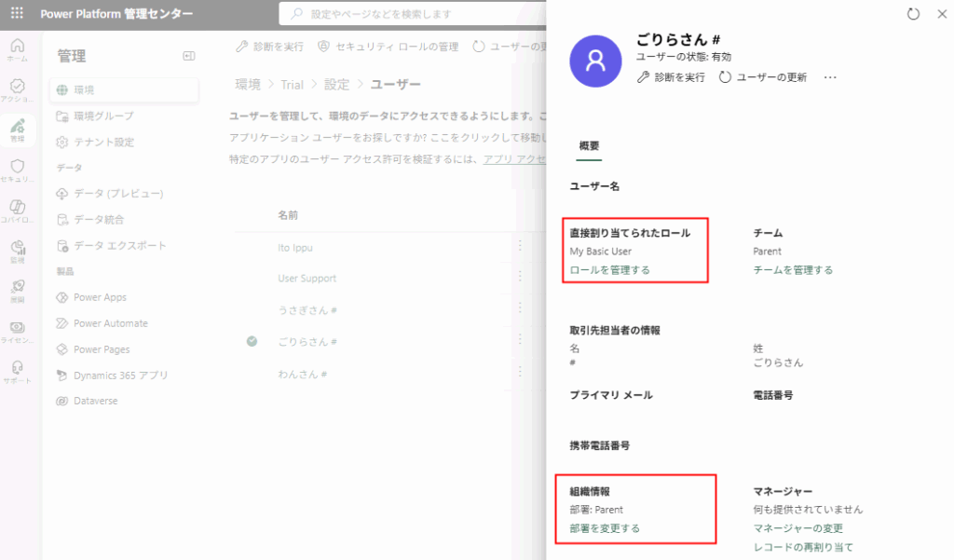Viewport: 954px width, 560px height.
Task: Open Power Automate in the navigation
Action: click(x=110, y=323)
